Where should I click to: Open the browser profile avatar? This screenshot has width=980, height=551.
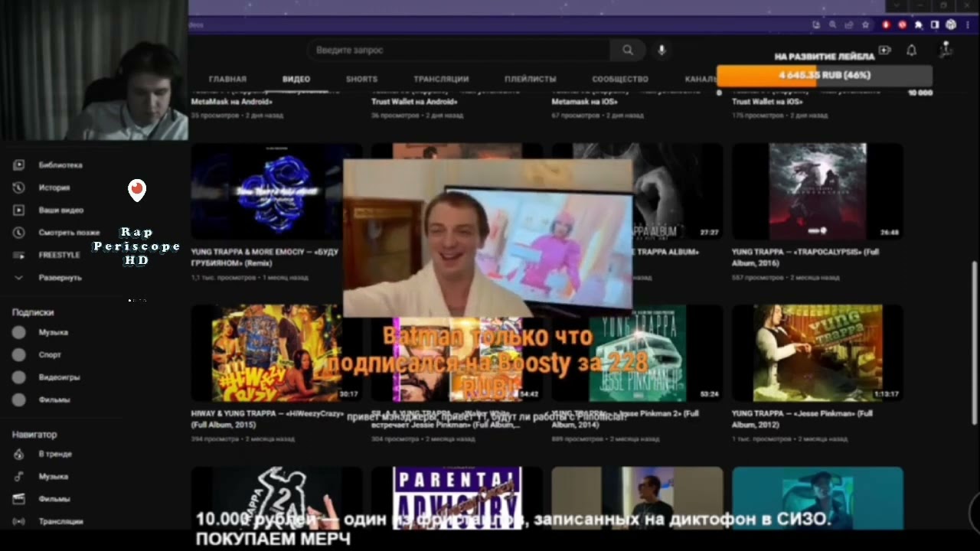click(951, 24)
